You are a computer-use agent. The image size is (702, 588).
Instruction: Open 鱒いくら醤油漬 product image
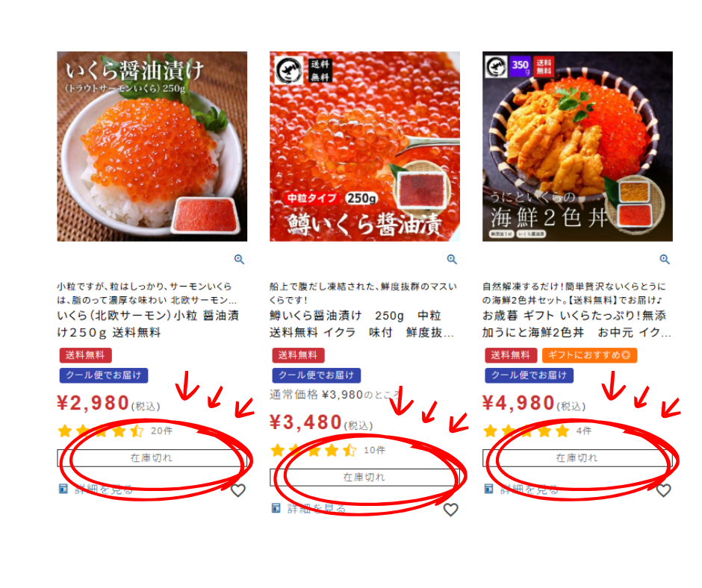click(x=364, y=146)
